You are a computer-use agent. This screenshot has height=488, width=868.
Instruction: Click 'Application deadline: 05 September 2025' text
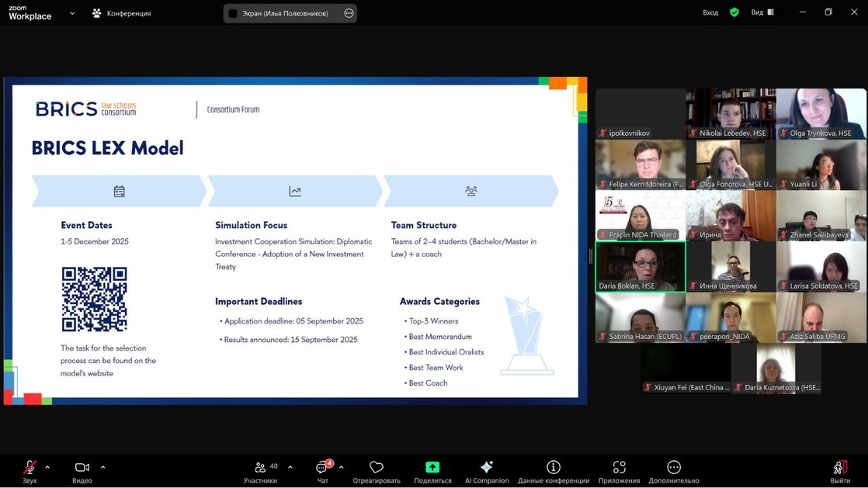coord(293,321)
